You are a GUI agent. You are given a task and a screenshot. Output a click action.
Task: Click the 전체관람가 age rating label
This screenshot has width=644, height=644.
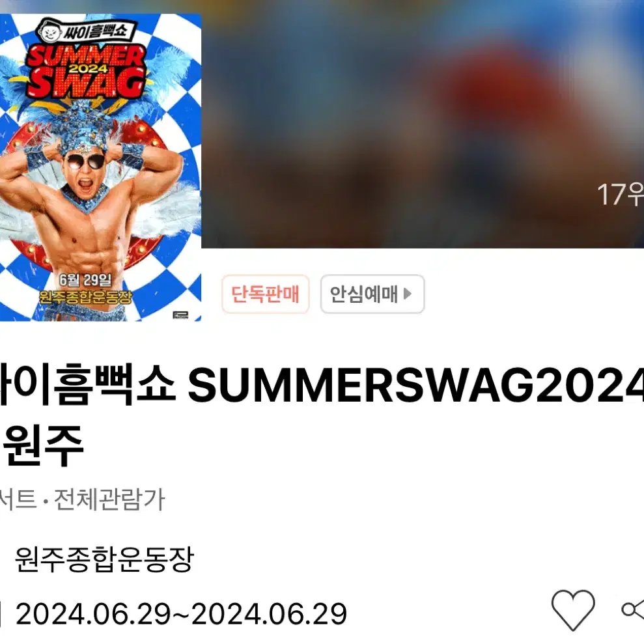point(109,500)
